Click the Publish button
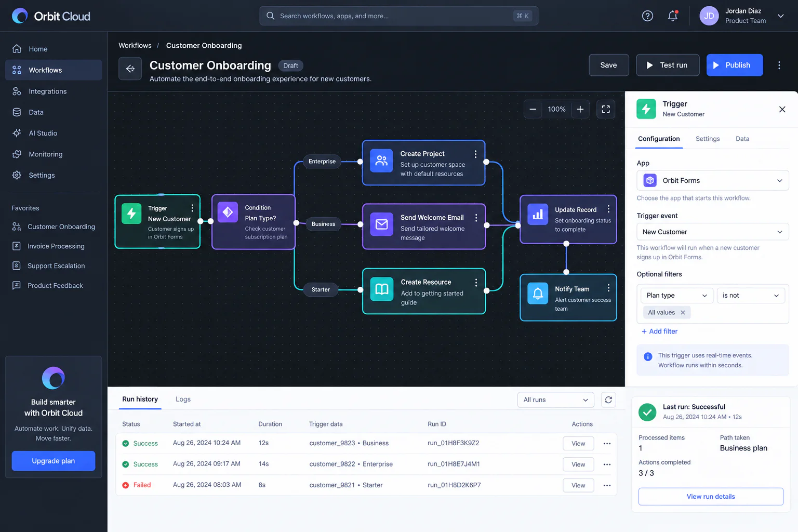798x532 pixels. tap(735, 65)
